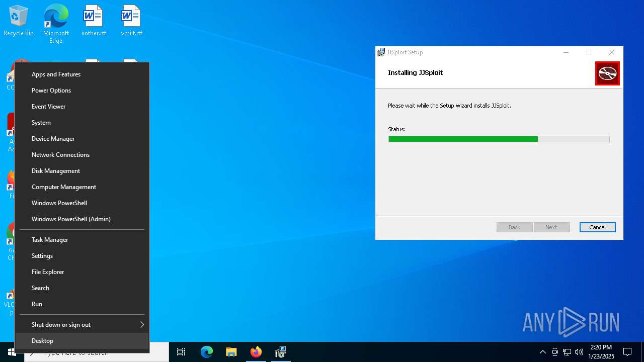Select the iiother.rtf file

click(x=94, y=21)
